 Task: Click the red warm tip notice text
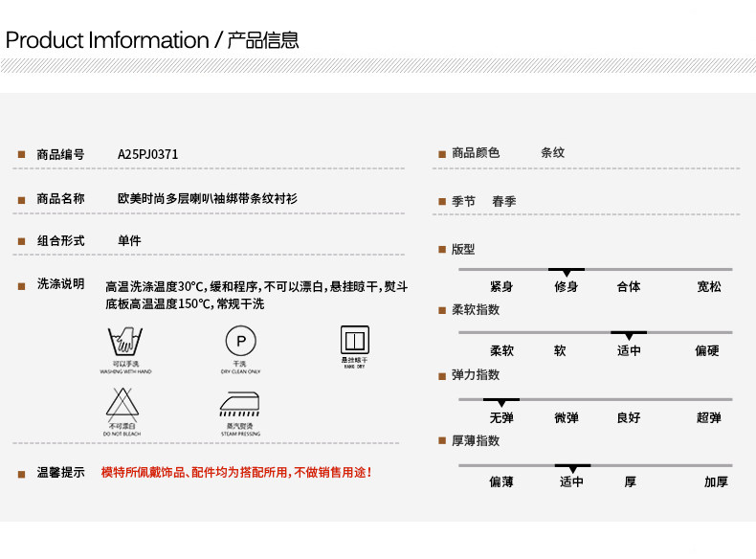click(236, 472)
